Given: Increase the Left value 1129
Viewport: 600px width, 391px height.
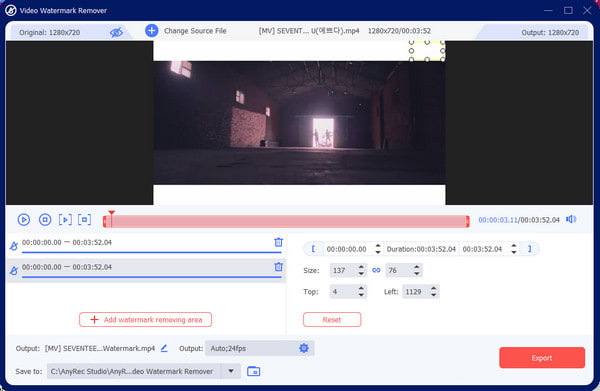Looking at the screenshot, I should click(x=434, y=288).
